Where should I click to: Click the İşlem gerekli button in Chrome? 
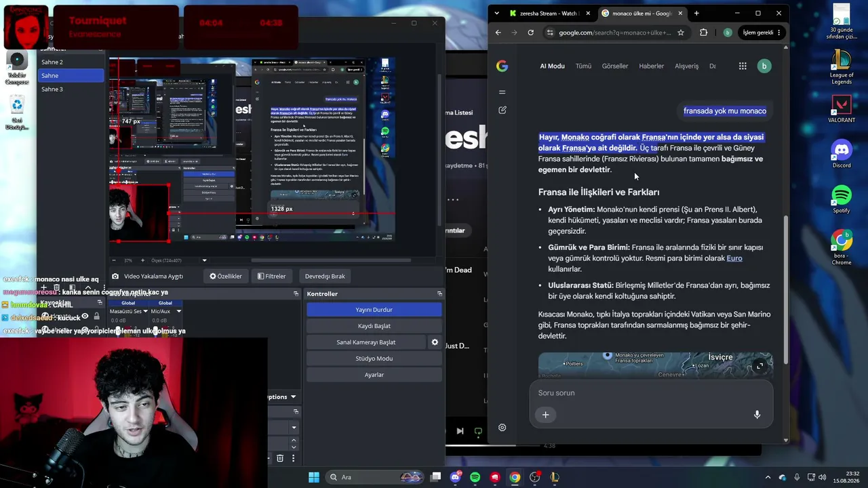tap(763, 33)
